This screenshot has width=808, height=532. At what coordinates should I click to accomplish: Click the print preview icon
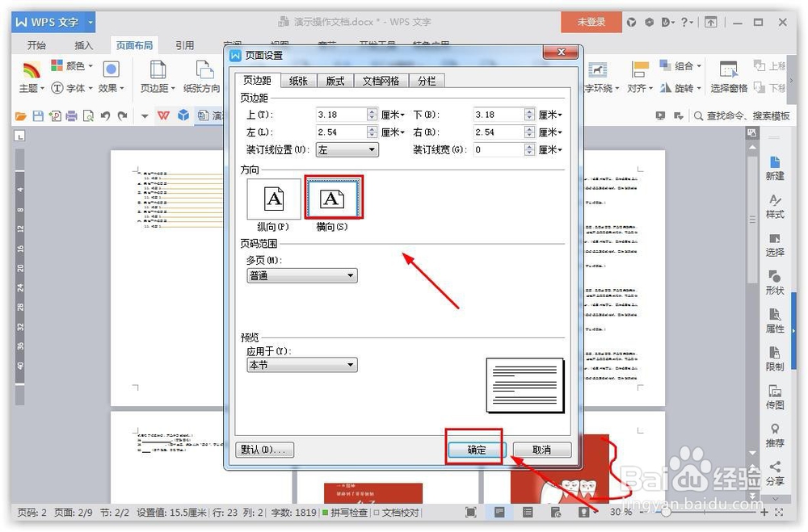89,116
